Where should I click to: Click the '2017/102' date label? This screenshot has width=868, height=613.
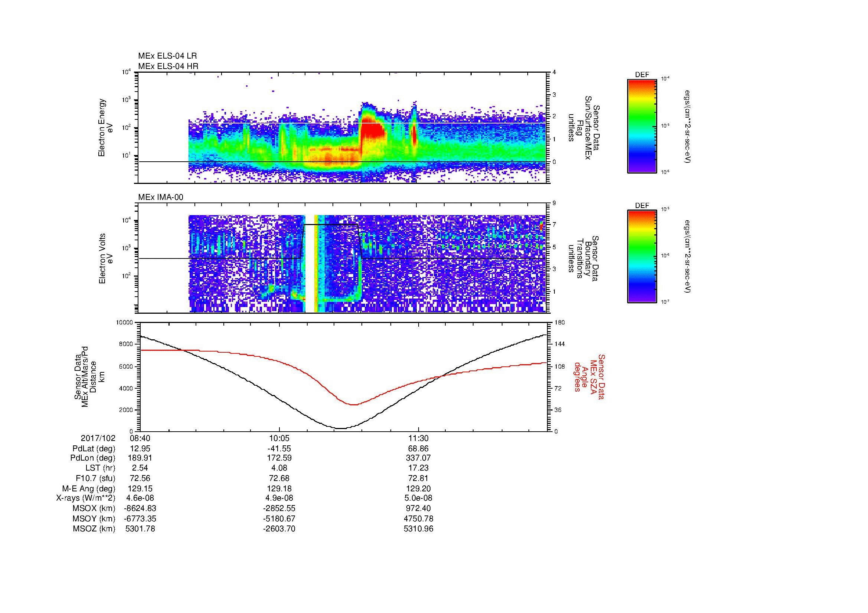(98, 438)
